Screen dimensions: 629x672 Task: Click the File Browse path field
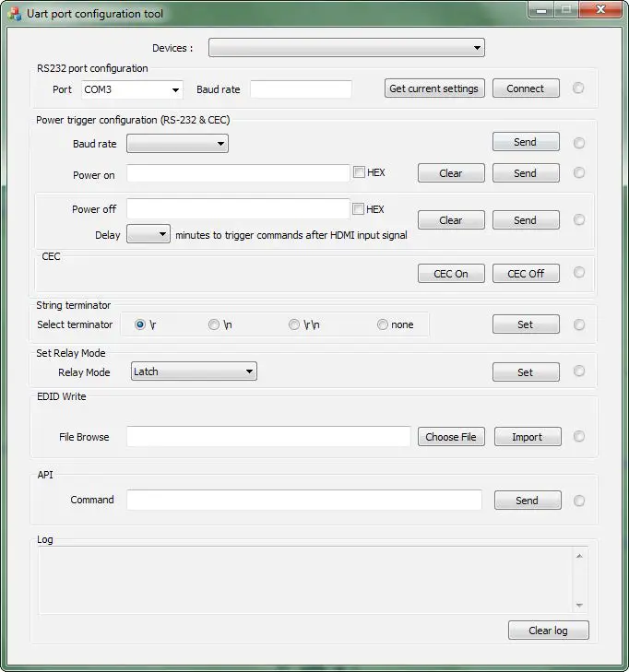(268, 436)
